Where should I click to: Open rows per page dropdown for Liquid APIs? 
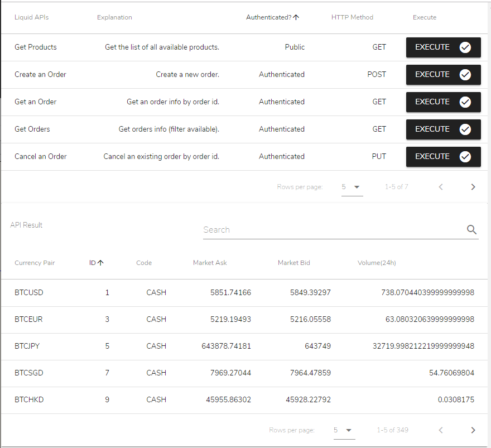click(x=352, y=187)
